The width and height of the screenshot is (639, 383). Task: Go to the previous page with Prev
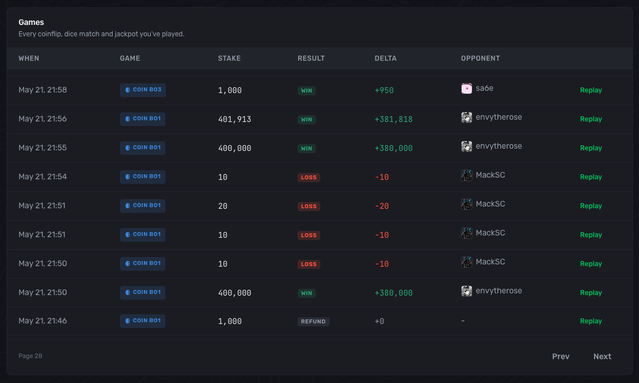click(560, 356)
